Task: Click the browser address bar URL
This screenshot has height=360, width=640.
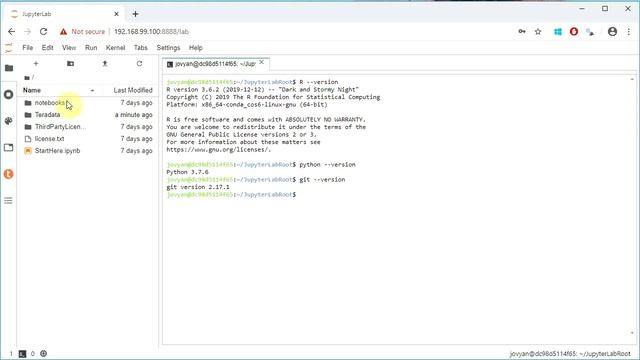Action: tap(151, 31)
